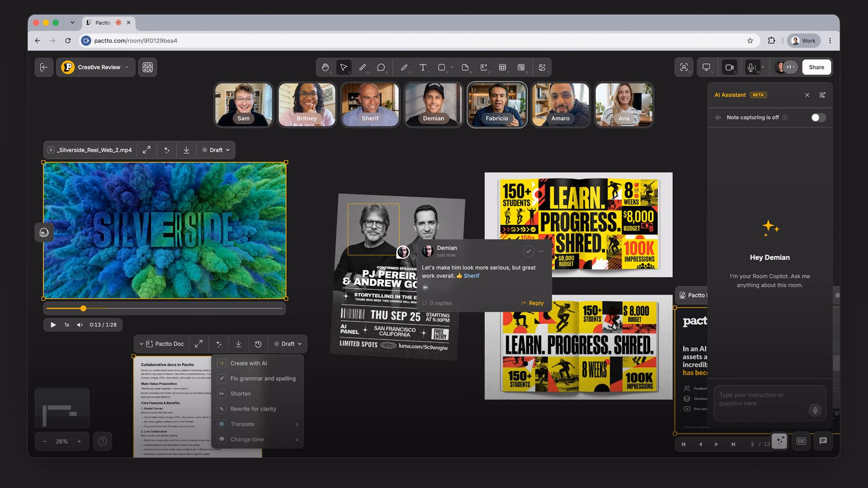Click the follow-participant focus icon
This screenshot has height=488, width=868.
tap(684, 67)
